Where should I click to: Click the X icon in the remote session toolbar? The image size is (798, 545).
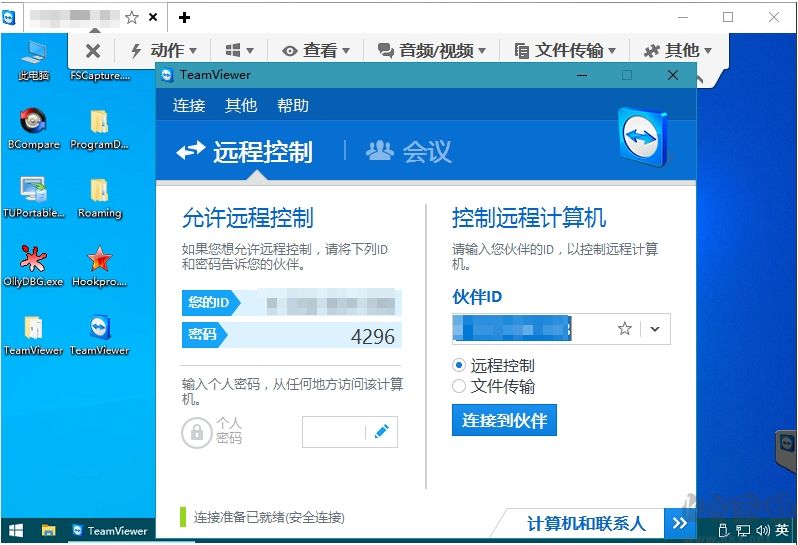[x=93, y=50]
